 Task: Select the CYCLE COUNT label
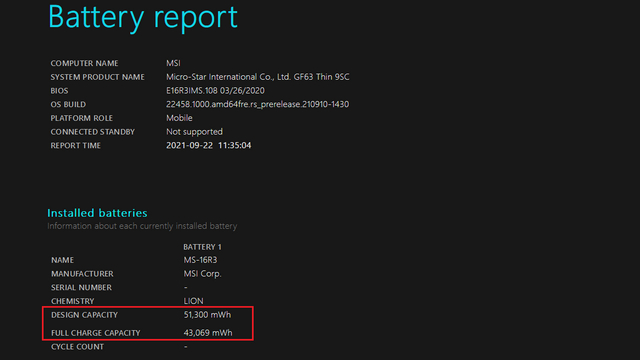(x=78, y=347)
